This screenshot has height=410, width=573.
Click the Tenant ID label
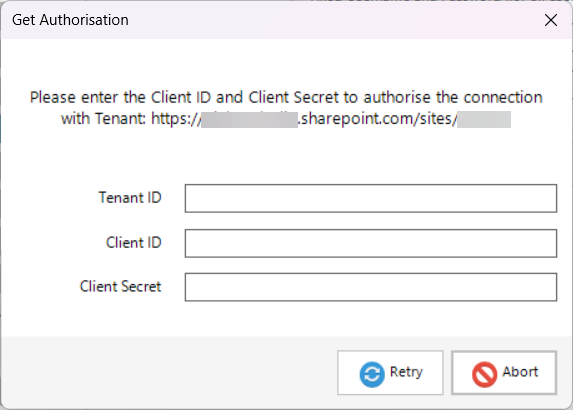click(x=130, y=198)
